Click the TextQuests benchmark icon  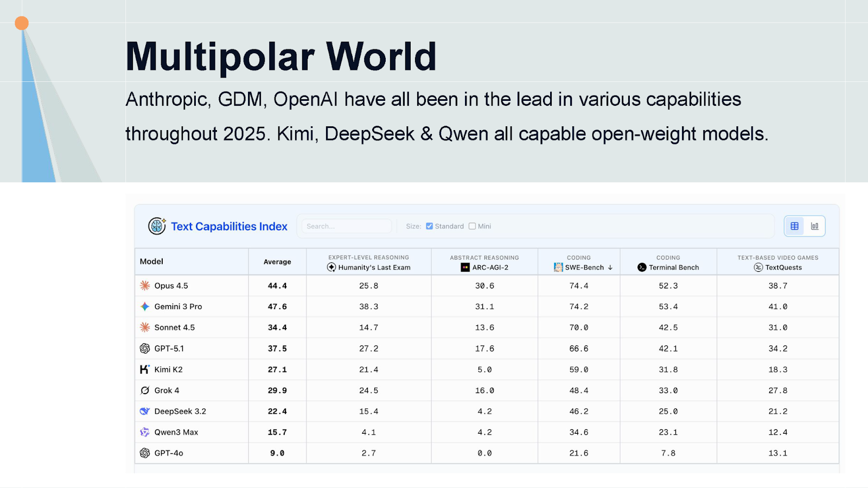tap(758, 267)
